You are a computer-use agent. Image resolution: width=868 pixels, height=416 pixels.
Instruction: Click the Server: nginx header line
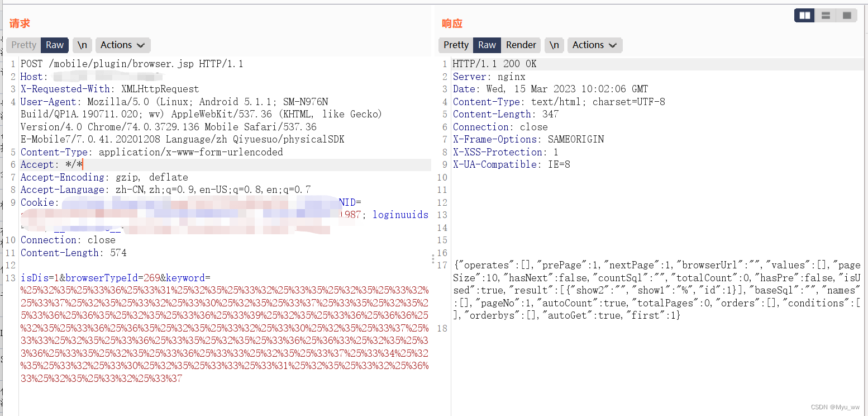tap(489, 77)
